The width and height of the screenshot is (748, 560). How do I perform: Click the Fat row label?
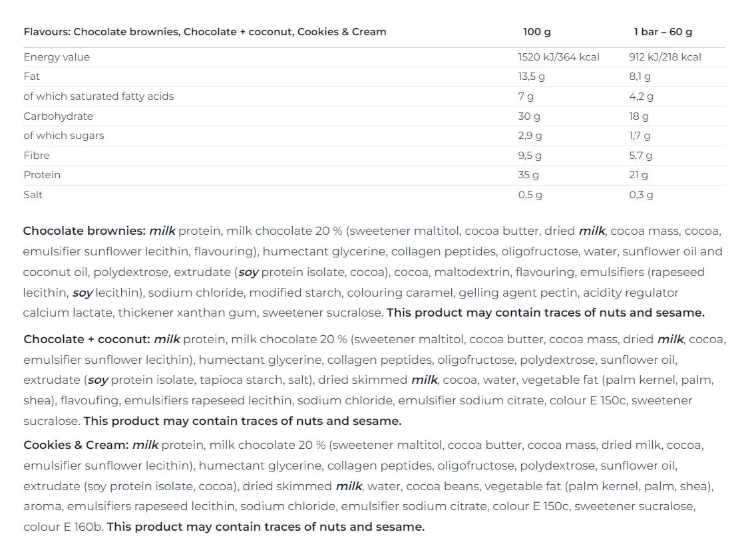coord(32,76)
